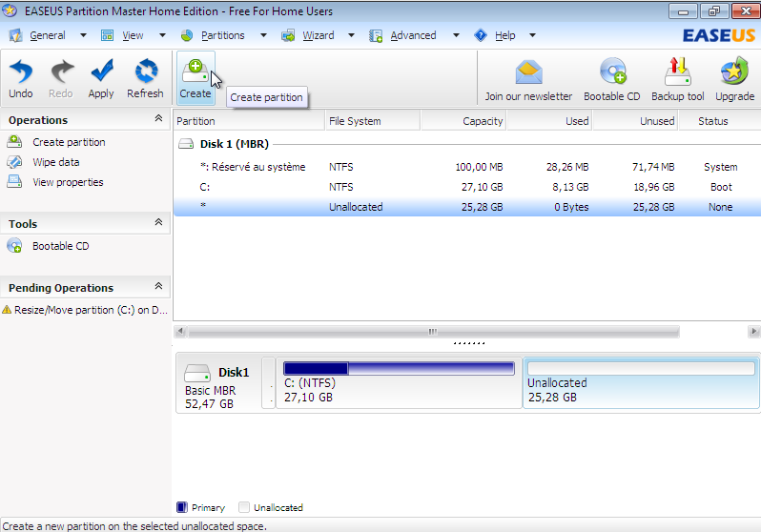Select the Unallocated 25,28 GB block

pyautogui.click(x=641, y=383)
